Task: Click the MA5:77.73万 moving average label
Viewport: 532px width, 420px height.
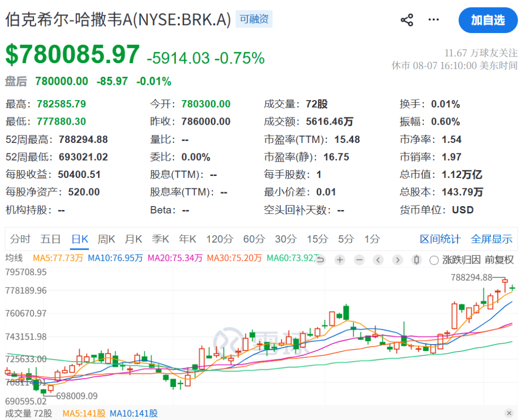Action: 58,258
